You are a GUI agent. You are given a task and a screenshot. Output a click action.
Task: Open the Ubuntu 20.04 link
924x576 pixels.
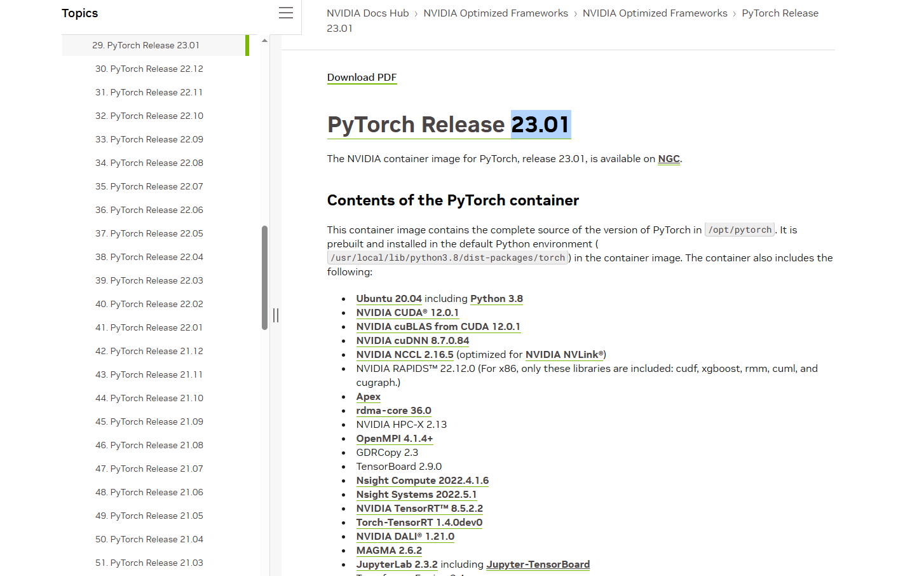[389, 299]
